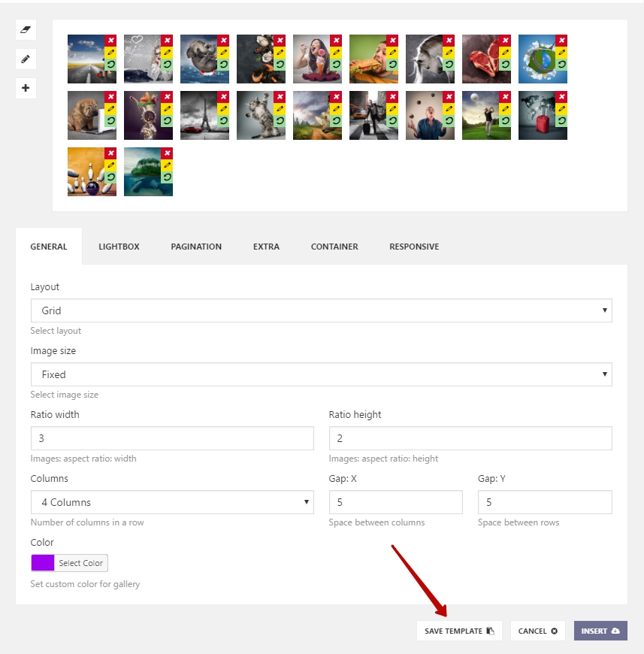The width and height of the screenshot is (644, 654).
Task: Click the Insert button
Action: tap(600, 631)
